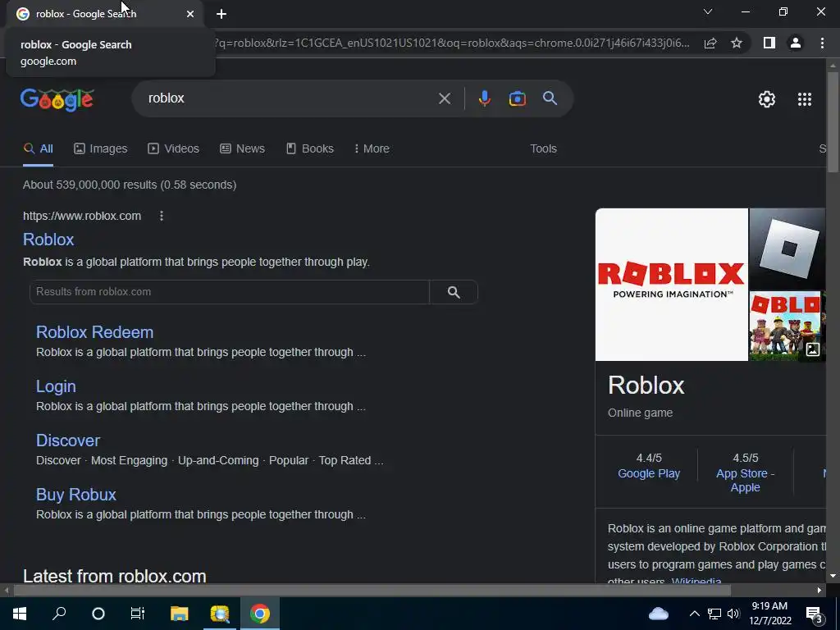Toggle Chrome side panel icon
This screenshot has height=630, width=840.
769,43
